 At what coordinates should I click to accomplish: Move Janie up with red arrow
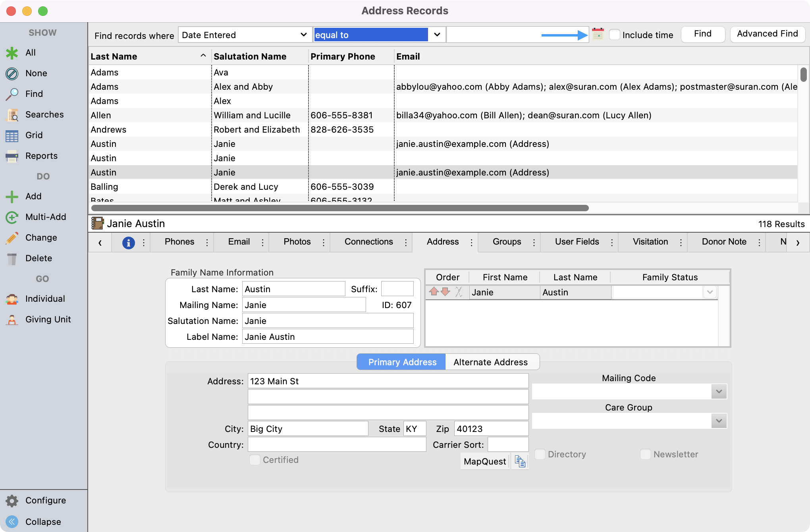434,292
